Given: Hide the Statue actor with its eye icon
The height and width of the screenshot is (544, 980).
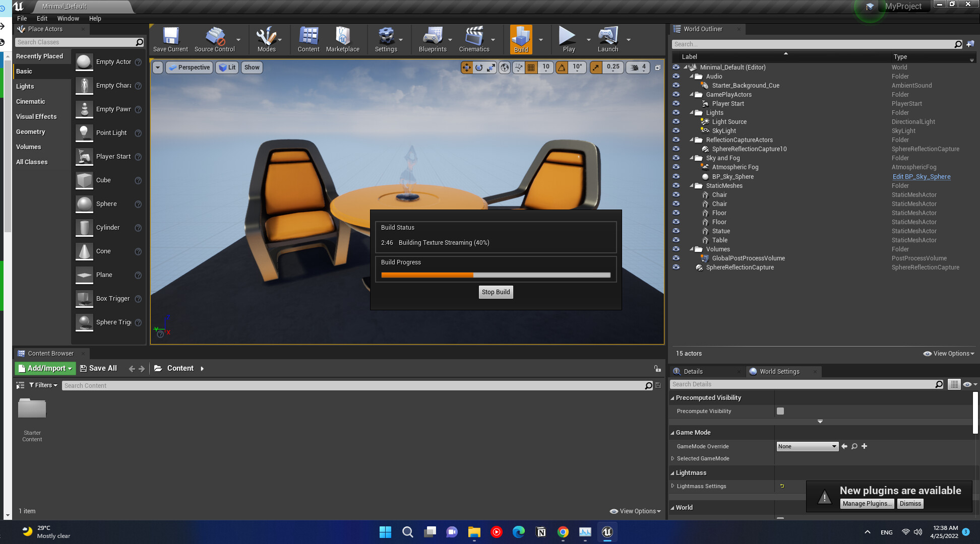Looking at the screenshot, I should click(x=676, y=231).
